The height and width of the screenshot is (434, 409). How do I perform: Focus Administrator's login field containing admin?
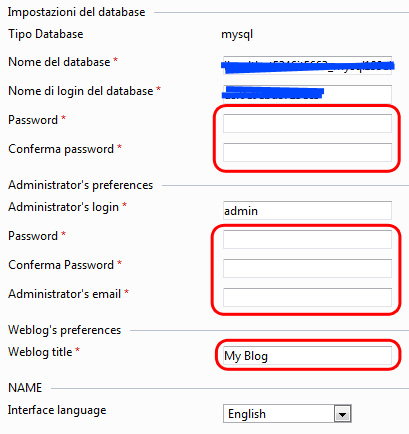[307, 210]
